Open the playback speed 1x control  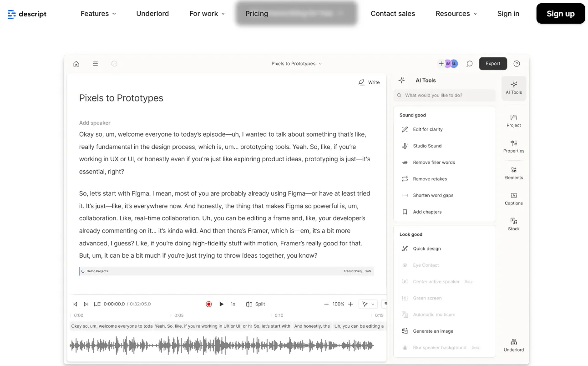pyautogui.click(x=233, y=304)
